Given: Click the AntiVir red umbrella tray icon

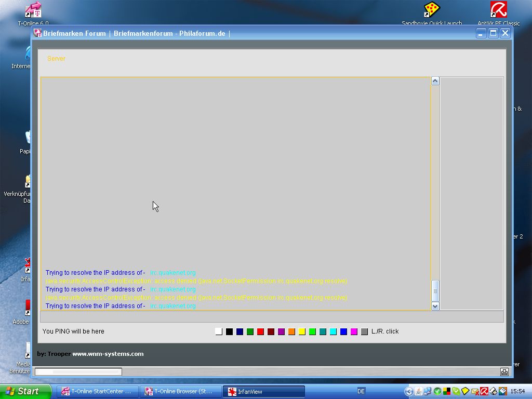Looking at the screenshot, I should tap(484, 391).
